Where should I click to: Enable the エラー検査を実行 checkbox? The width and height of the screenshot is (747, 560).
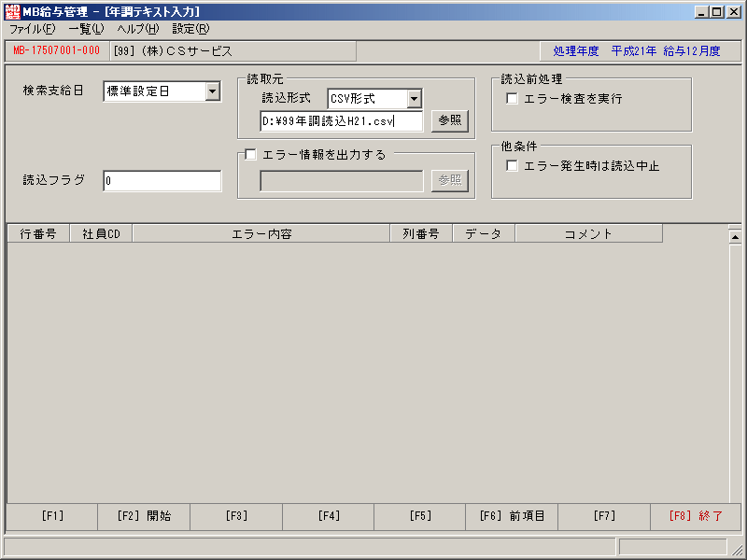pos(512,99)
